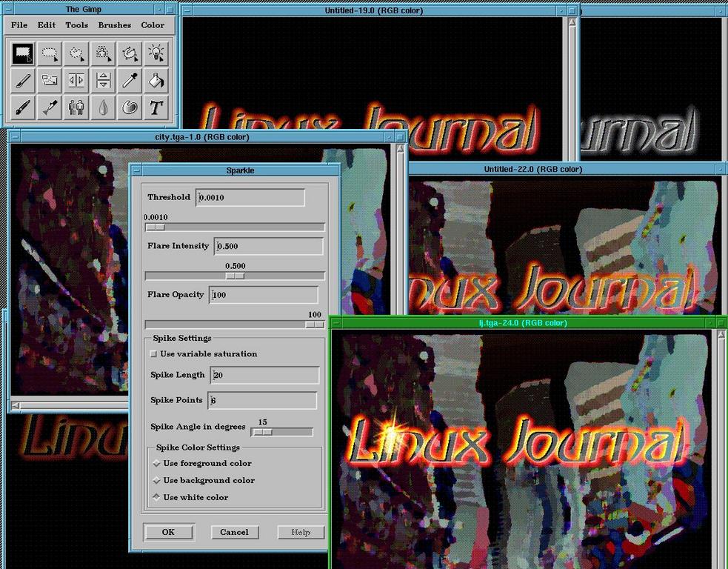This screenshot has height=569, width=728.
Task: Select the rectangular selection tool
Action: [x=23, y=53]
